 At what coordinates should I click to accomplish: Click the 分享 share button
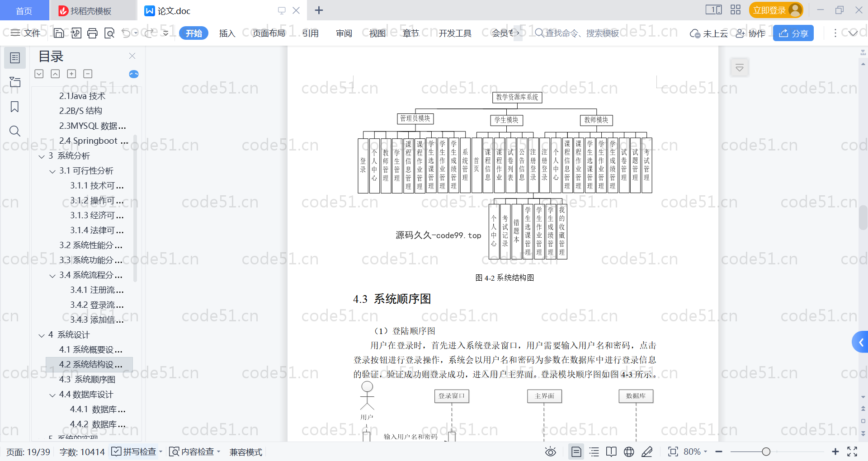click(x=793, y=33)
